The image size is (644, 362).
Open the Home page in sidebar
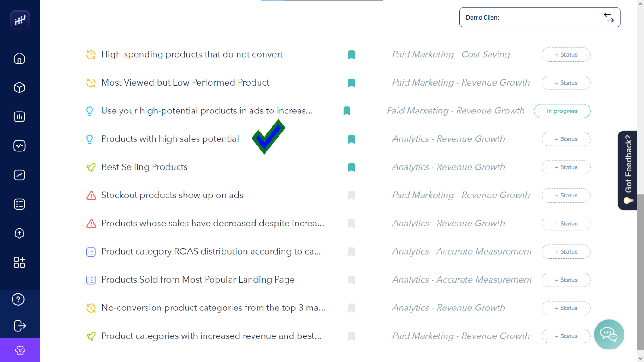[20, 59]
